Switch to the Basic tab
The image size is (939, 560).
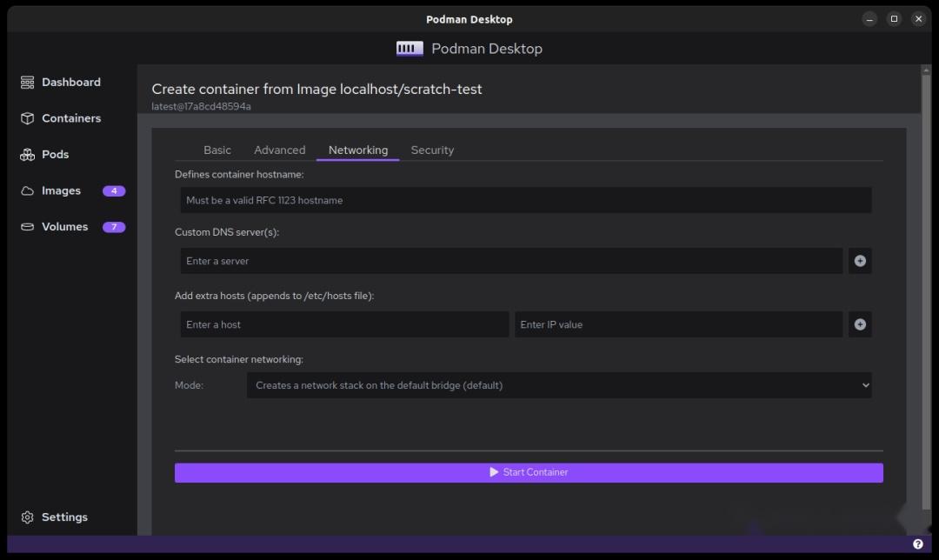(216, 150)
